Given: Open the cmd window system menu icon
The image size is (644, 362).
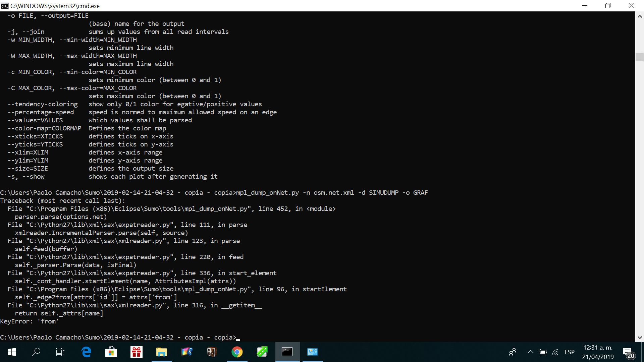Looking at the screenshot, I should (5, 6).
